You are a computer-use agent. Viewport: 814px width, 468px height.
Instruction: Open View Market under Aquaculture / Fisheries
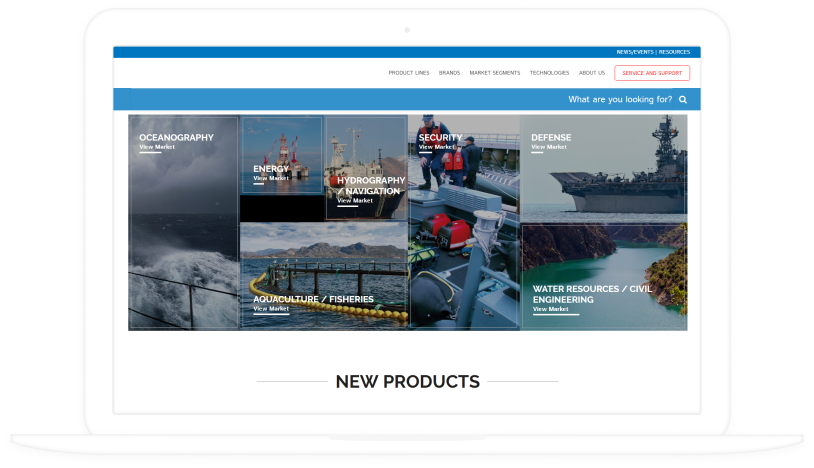tap(271, 308)
